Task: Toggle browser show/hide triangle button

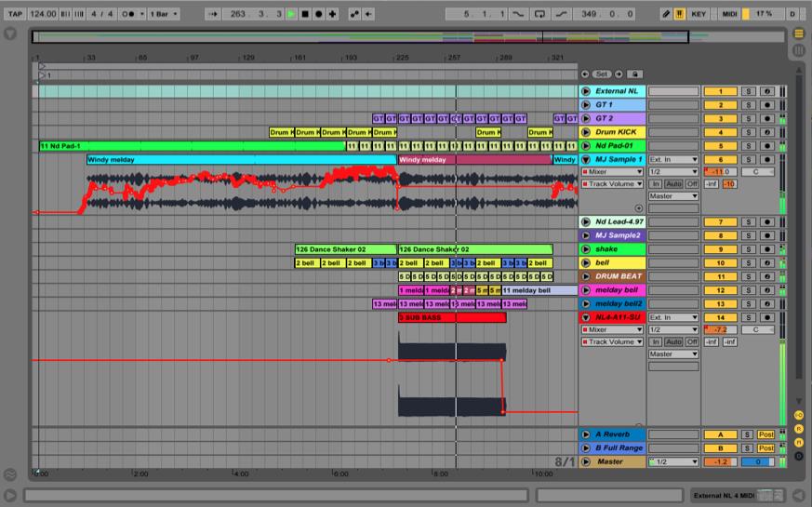Action: click(x=10, y=34)
